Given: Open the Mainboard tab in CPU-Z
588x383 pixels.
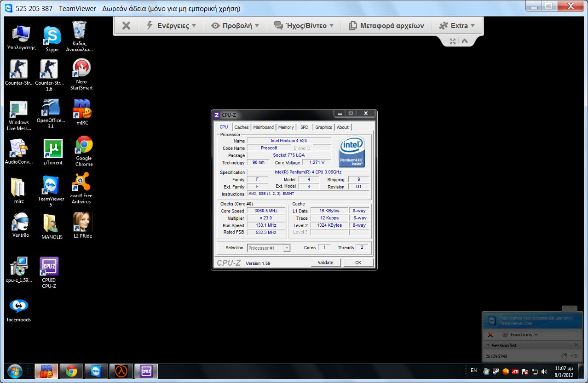Looking at the screenshot, I should 263,127.
